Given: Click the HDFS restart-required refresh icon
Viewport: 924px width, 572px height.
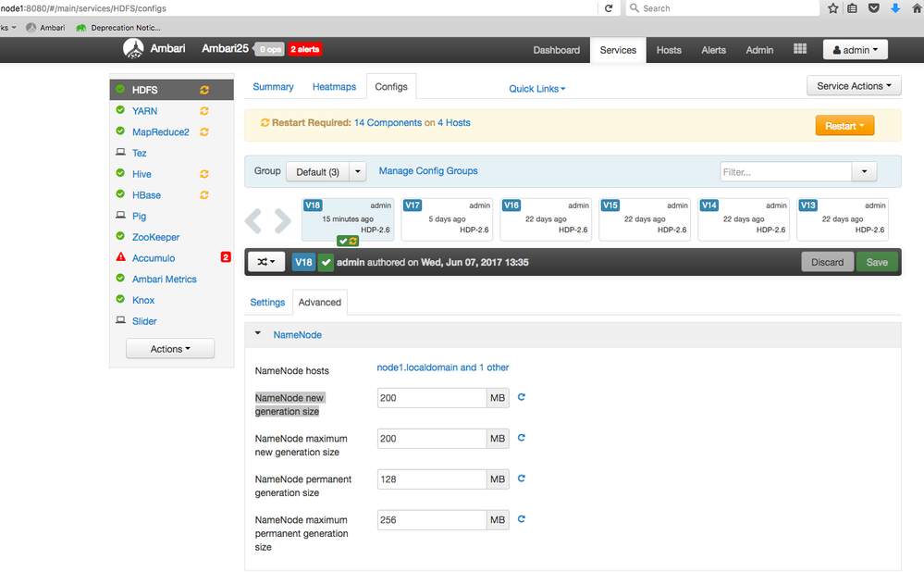Looking at the screenshot, I should [x=204, y=90].
